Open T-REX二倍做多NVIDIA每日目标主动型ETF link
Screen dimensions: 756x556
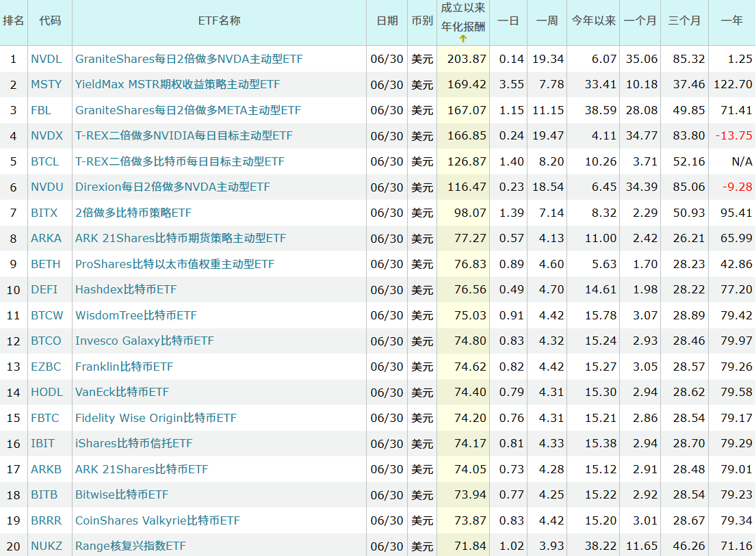pos(183,136)
